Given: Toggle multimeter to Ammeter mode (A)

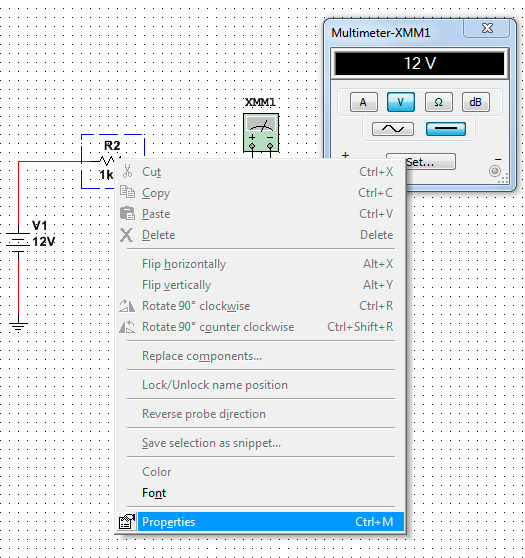Looking at the screenshot, I should (363, 102).
